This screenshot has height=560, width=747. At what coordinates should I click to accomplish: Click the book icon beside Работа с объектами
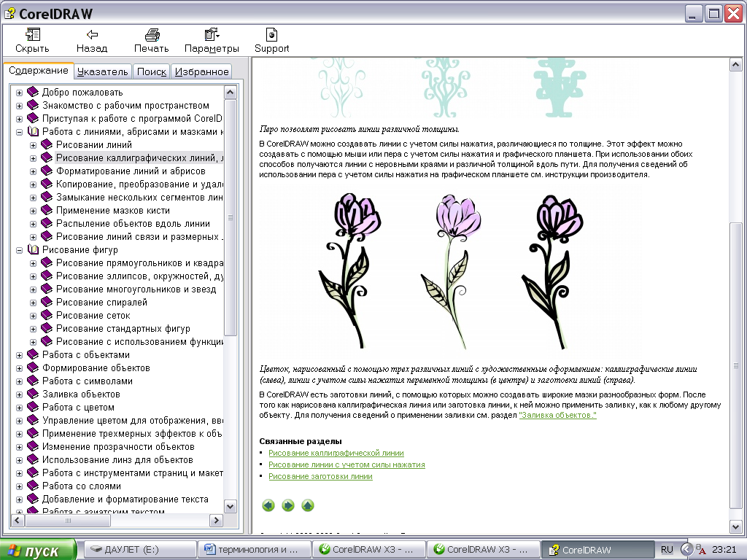[x=32, y=355]
